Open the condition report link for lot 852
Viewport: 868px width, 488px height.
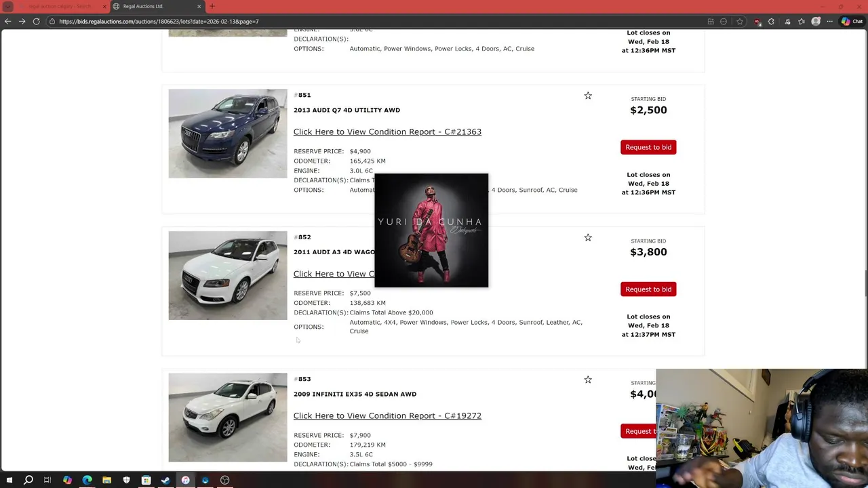click(x=334, y=274)
